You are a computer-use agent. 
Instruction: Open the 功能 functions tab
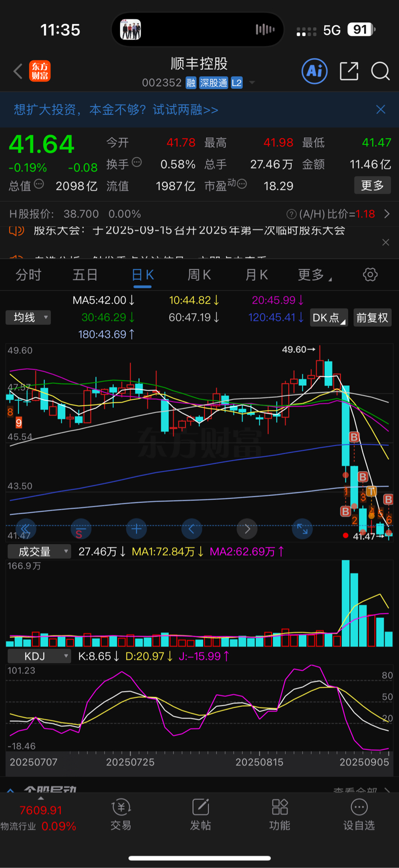click(x=280, y=814)
